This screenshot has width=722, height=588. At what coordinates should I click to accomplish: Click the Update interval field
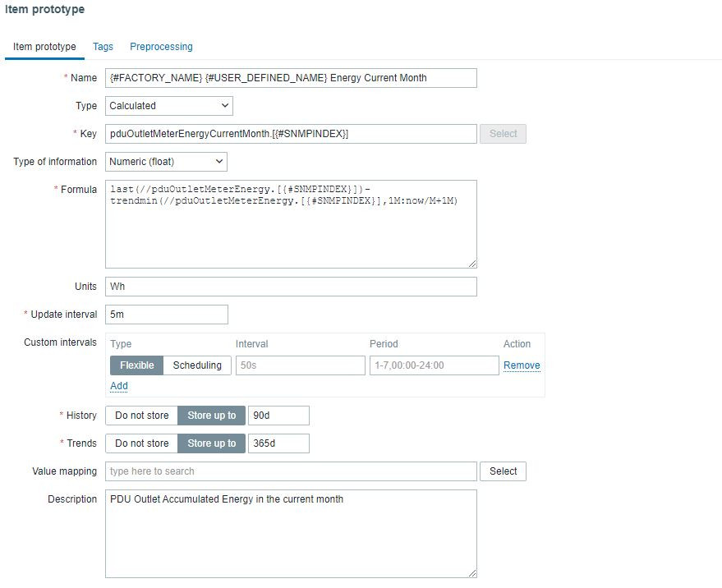point(167,315)
